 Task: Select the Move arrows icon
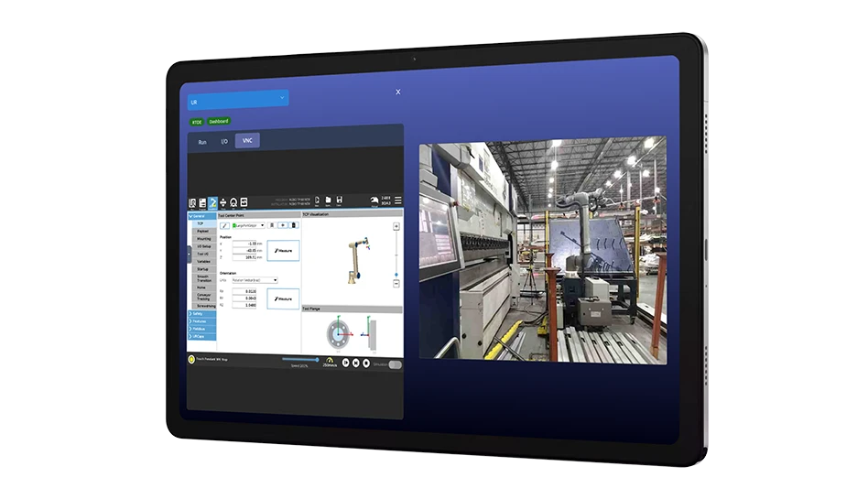tap(223, 202)
